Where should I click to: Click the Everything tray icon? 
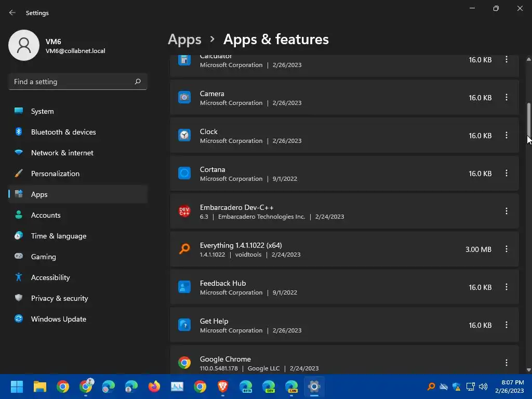click(x=431, y=387)
